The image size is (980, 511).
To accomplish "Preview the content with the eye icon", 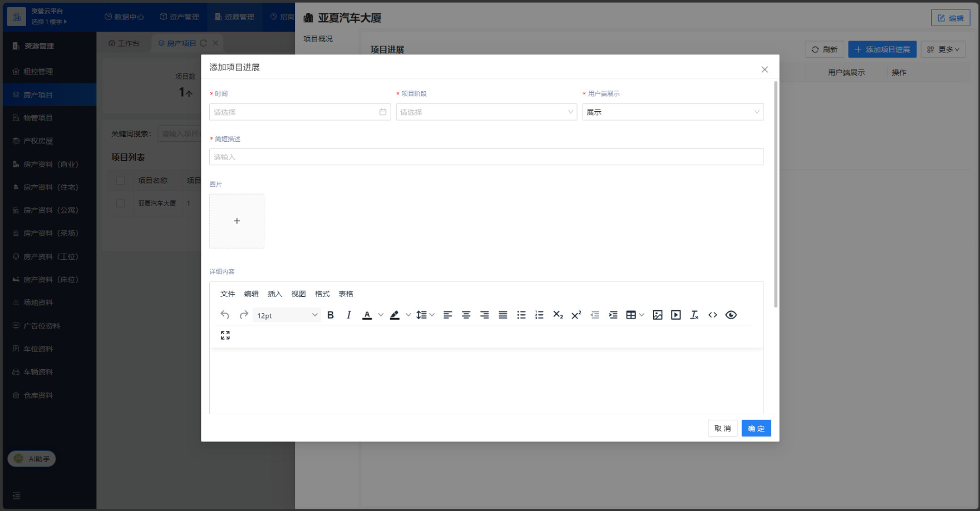I will point(731,315).
